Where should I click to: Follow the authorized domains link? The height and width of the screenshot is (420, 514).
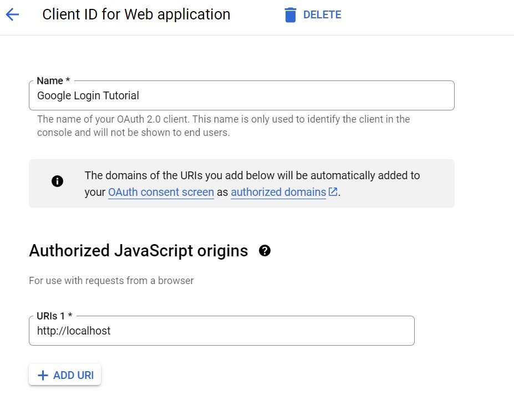click(x=278, y=192)
